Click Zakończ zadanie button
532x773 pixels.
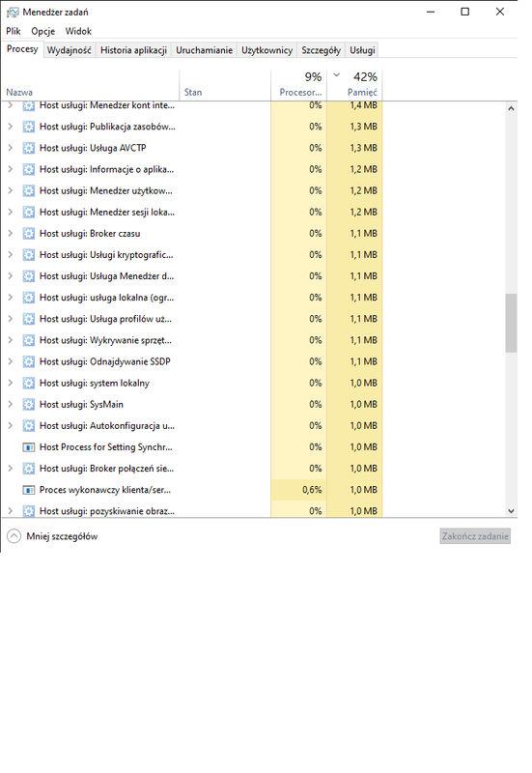pyautogui.click(x=475, y=536)
